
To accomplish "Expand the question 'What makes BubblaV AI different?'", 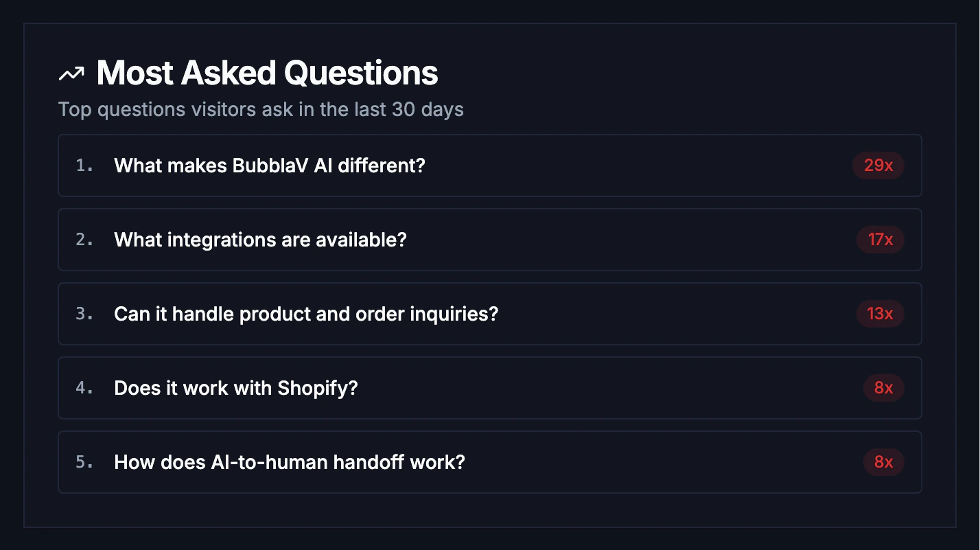I will point(269,165).
